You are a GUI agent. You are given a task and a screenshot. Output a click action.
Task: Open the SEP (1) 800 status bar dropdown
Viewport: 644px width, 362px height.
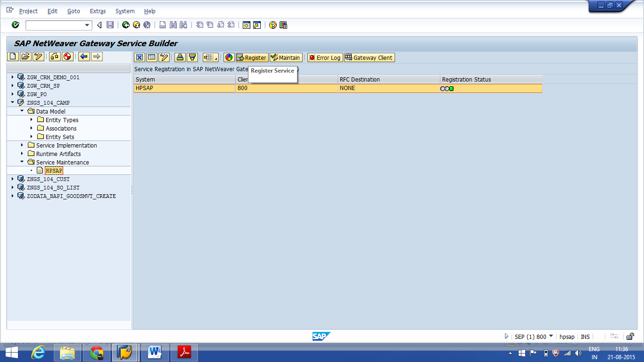551,336
